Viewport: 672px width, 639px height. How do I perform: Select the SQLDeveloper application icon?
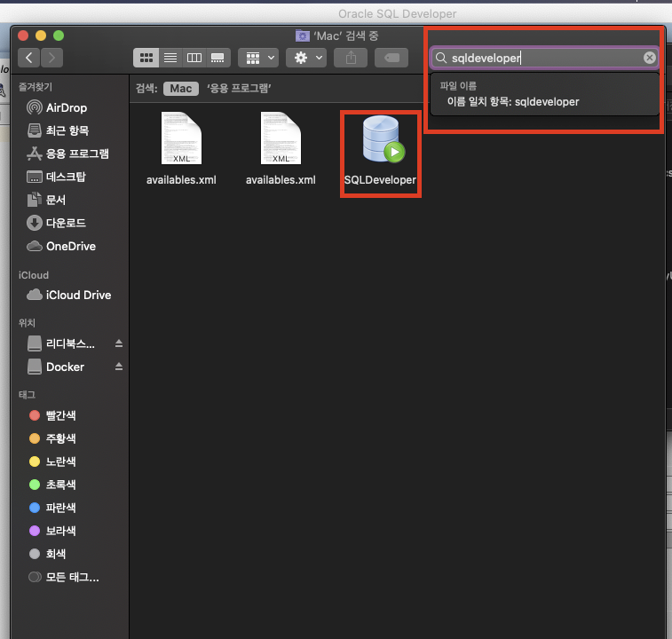click(x=383, y=138)
